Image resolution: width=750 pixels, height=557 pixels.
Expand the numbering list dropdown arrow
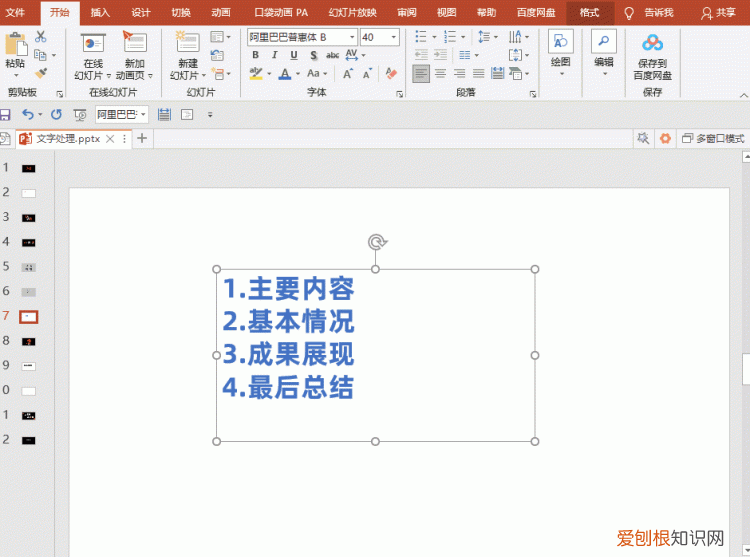point(463,37)
